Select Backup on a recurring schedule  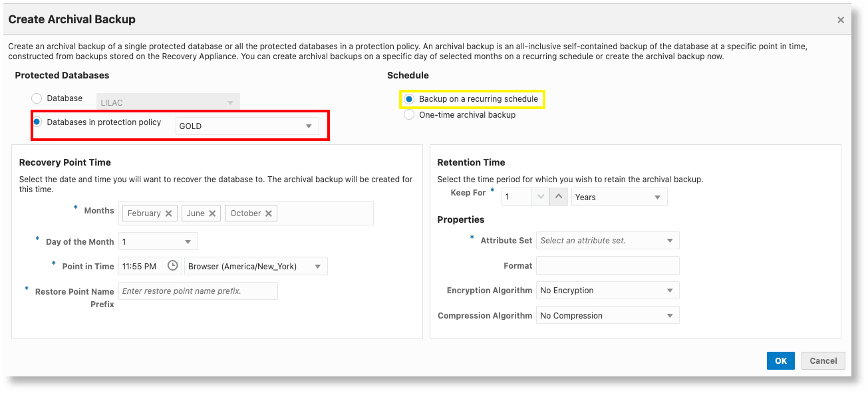coord(408,98)
